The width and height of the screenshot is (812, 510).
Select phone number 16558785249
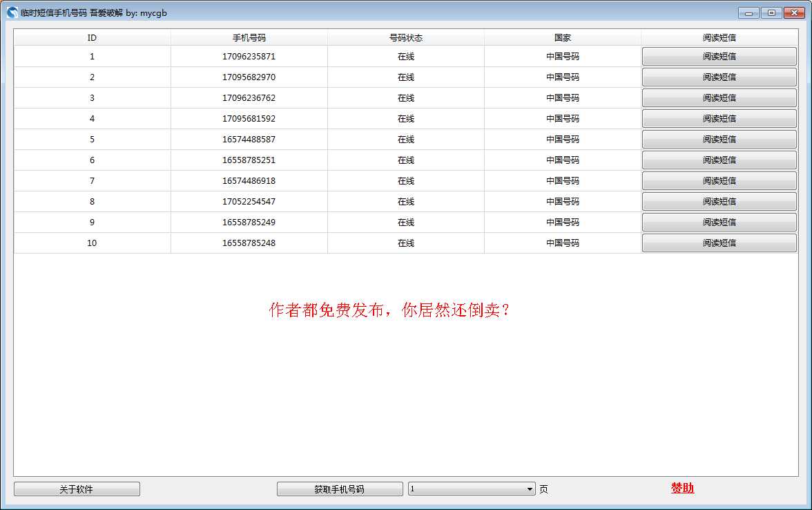point(249,223)
